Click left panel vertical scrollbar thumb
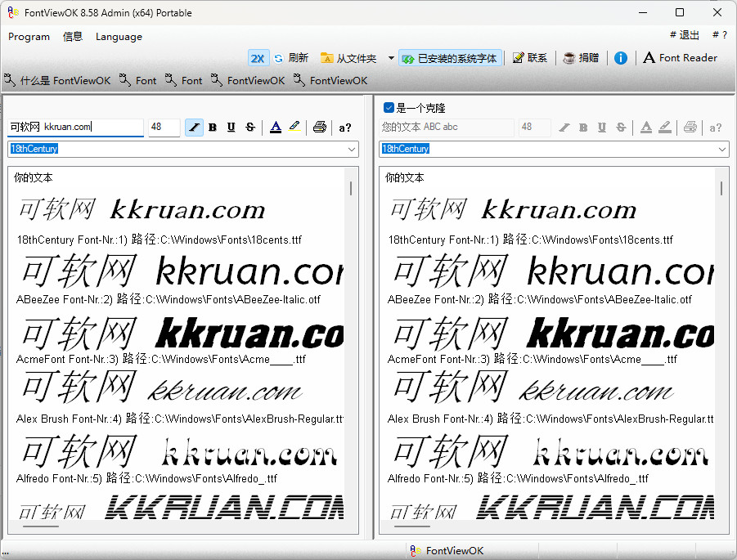This screenshot has height=560, width=737. click(x=351, y=188)
